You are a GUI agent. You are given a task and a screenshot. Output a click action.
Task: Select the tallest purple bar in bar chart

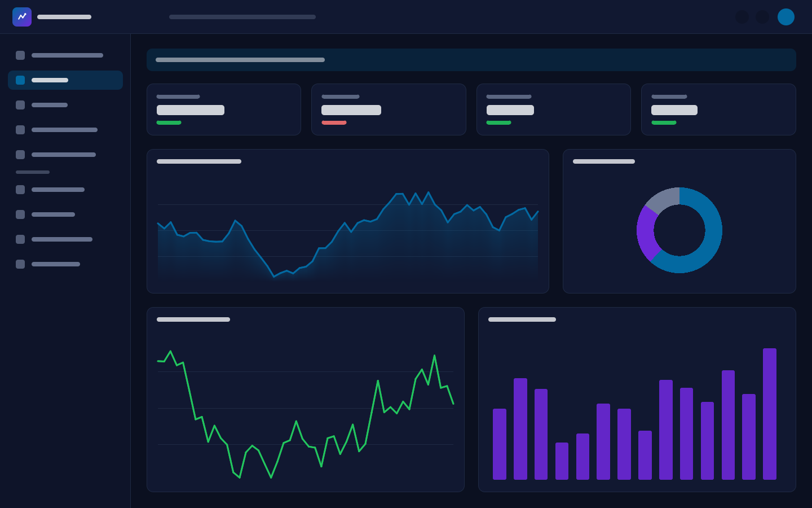coord(770,414)
